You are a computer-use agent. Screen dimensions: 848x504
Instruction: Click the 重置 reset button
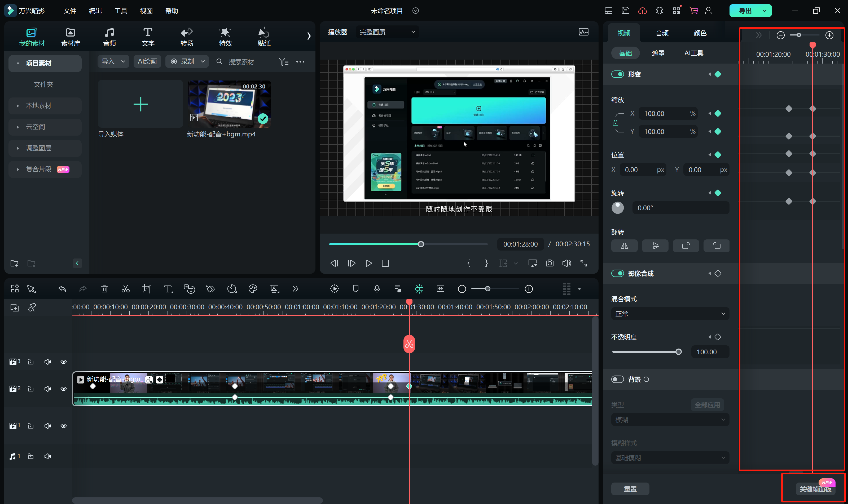tap(630, 489)
